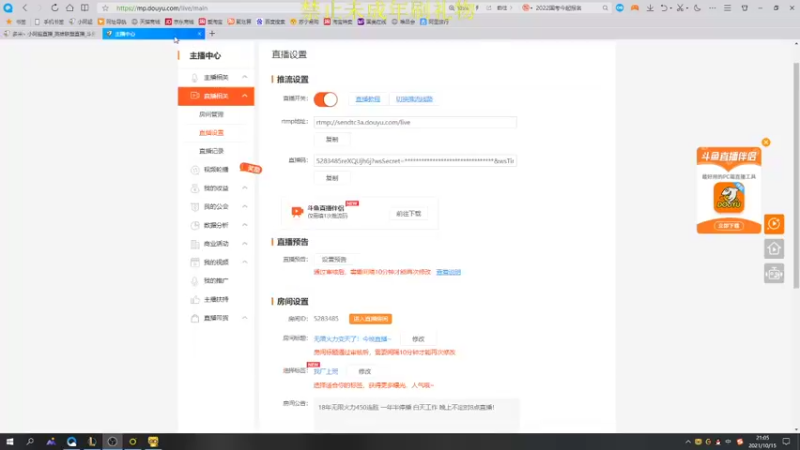Click the scissors screenshot icon in browser toolbar

[680, 8]
